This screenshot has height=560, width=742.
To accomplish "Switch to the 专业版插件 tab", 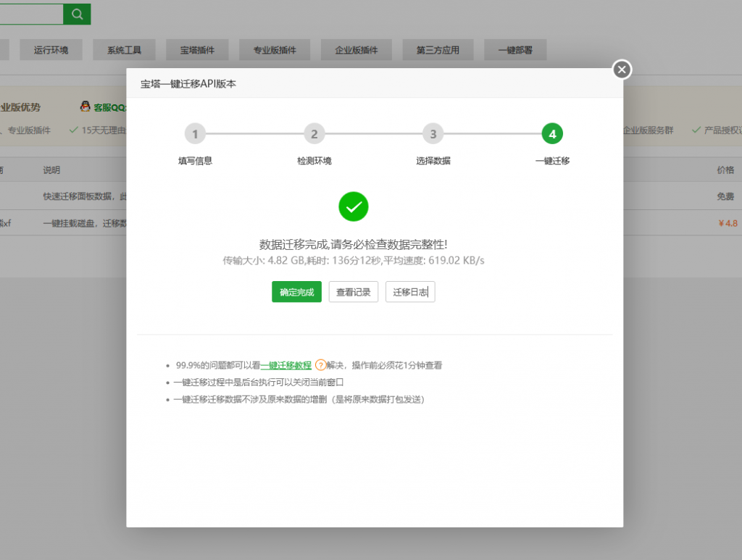I will [x=275, y=49].
